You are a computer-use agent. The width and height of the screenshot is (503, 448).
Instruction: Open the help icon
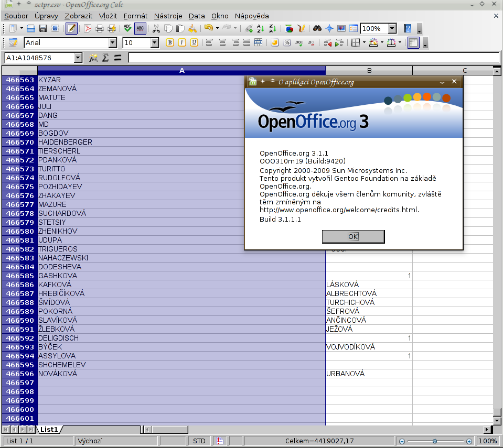click(408, 28)
